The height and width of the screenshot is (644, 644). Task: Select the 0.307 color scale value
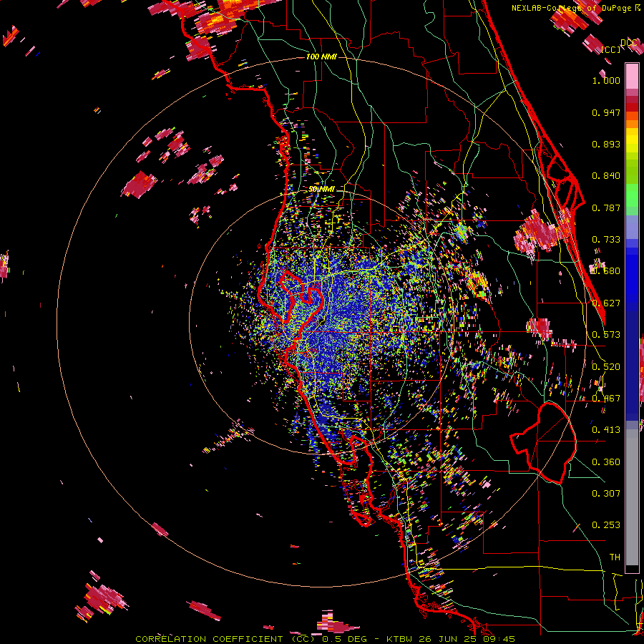pyautogui.click(x=606, y=493)
